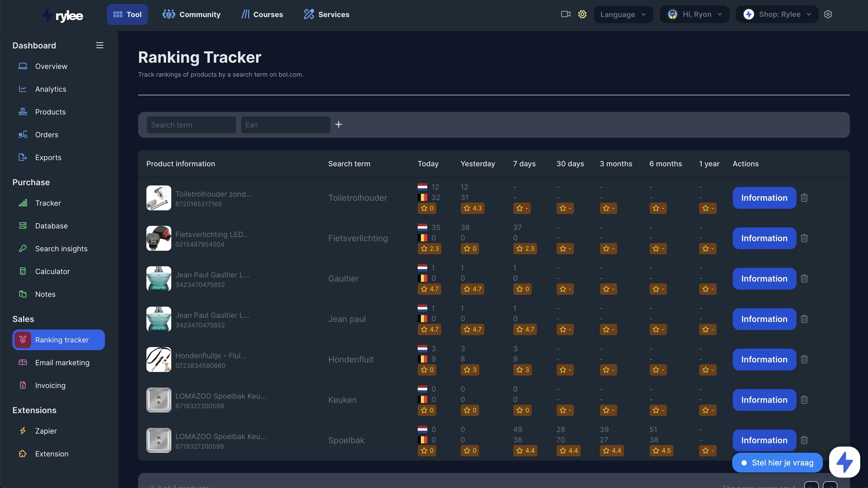Expand the Language dropdown
The image size is (868, 488).
pos(623,15)
